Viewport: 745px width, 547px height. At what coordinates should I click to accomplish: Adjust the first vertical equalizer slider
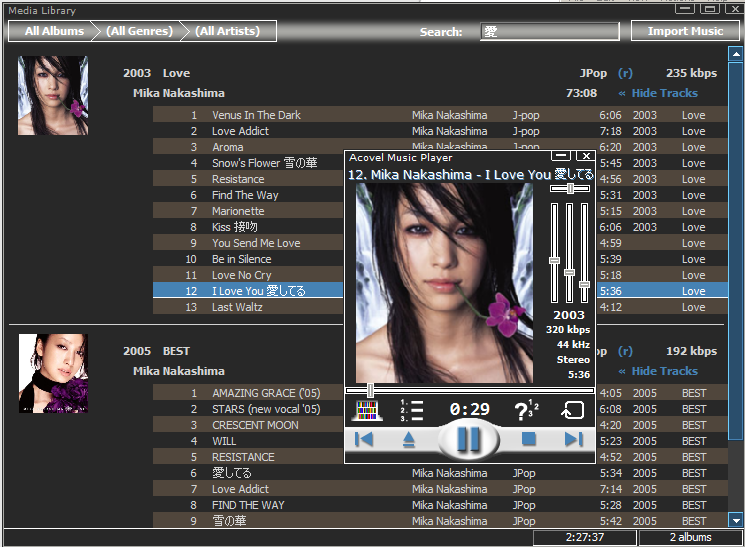point(554,253)
